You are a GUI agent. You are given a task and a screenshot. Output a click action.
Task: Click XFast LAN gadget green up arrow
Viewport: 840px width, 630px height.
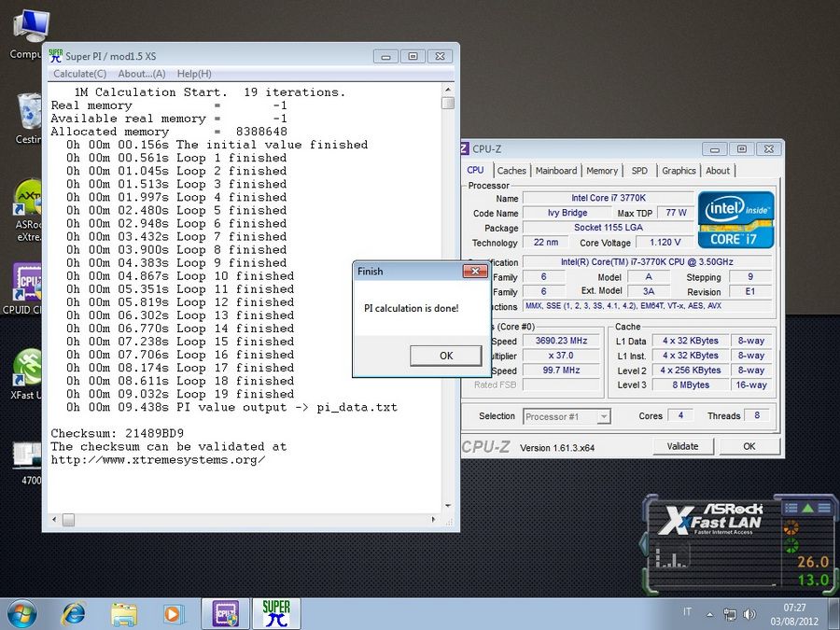[x=807, y=508]
